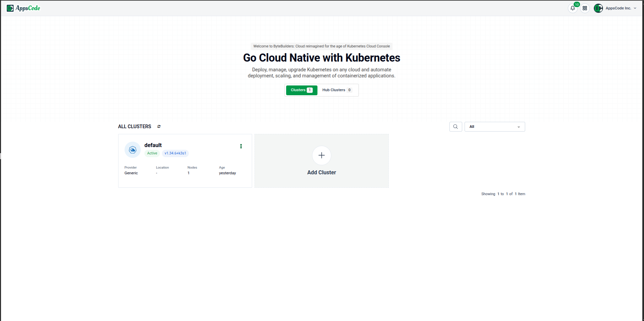Click the ByteBuilders welcome banner
This screenshot has width=644, height=321.
click(321, 46)
